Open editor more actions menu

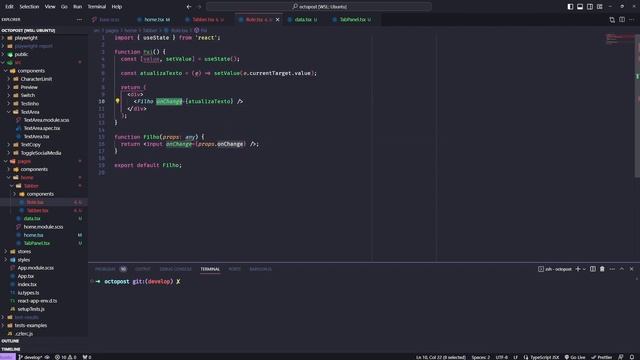point(631,20)
